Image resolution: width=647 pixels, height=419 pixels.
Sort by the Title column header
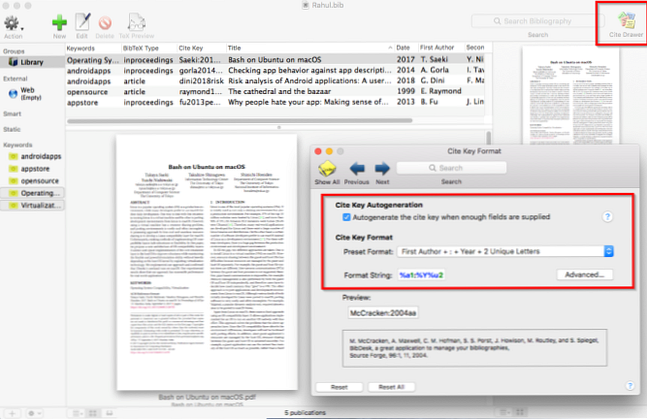pyautogui.click(x=310, y=48)
